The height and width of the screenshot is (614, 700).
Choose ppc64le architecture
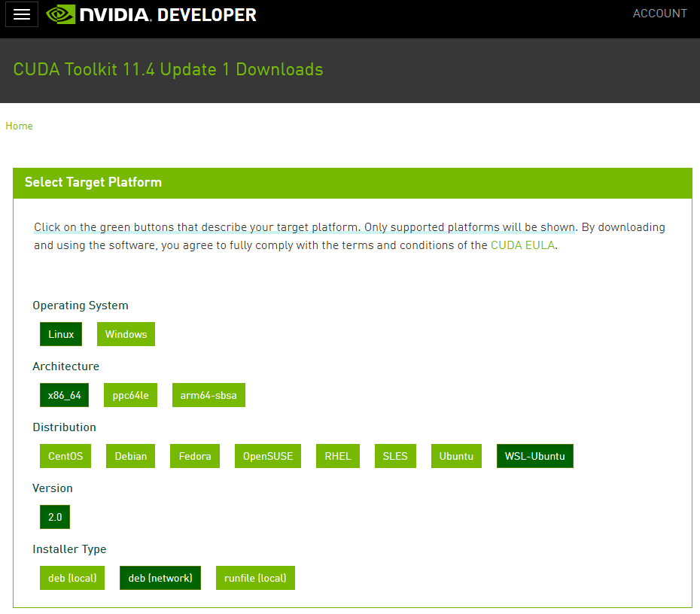coord(130,395)
